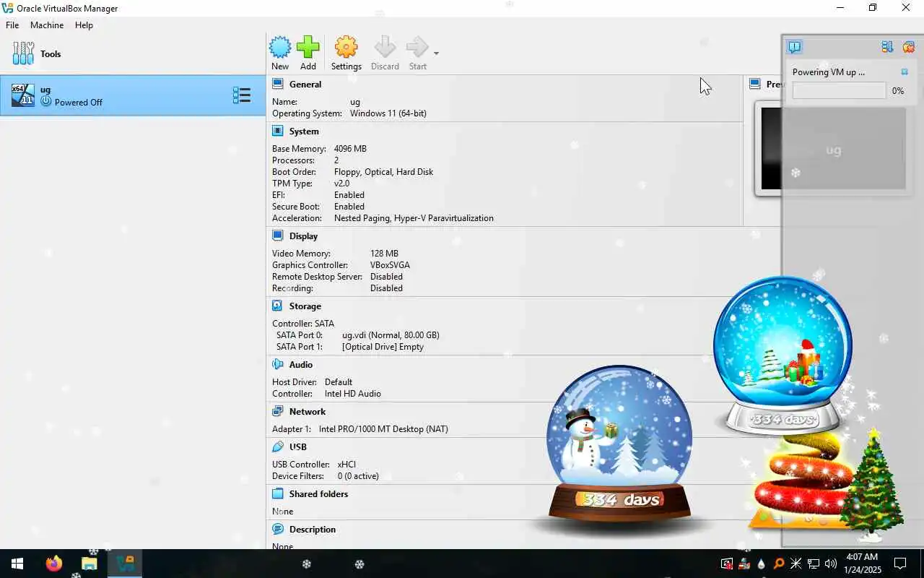Click the Network section header
The height and width of the screenshot is (578, 924).
point(308,412)
